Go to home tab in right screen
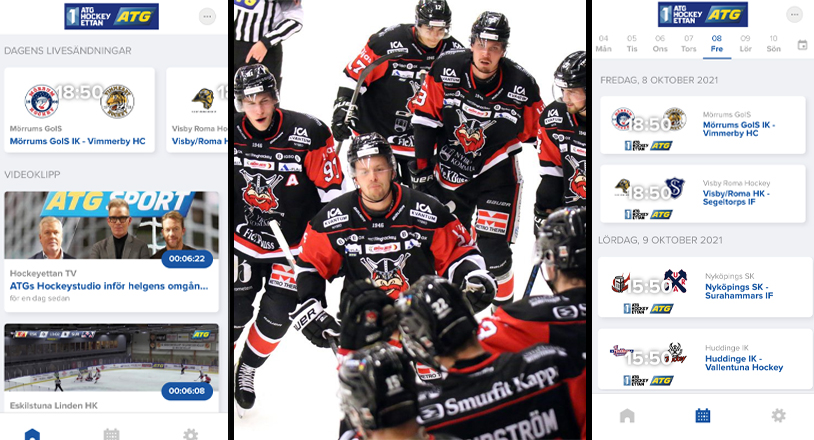814x440 pixels. click(x=627, y=416)
